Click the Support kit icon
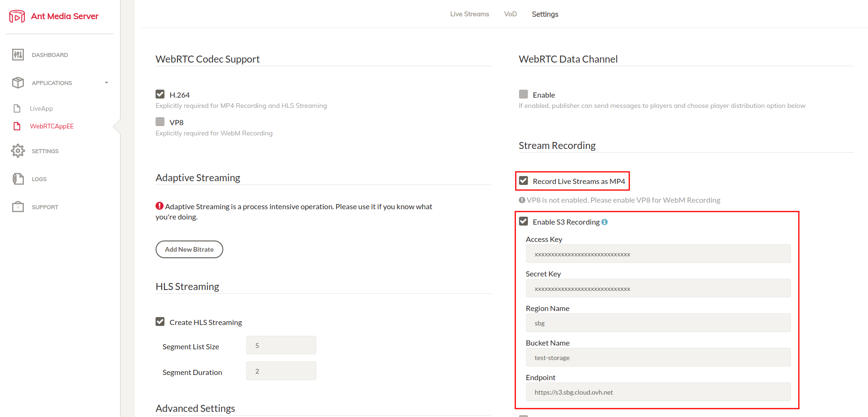This screenshot has height=417, width=868. click(x=18, y=207)
